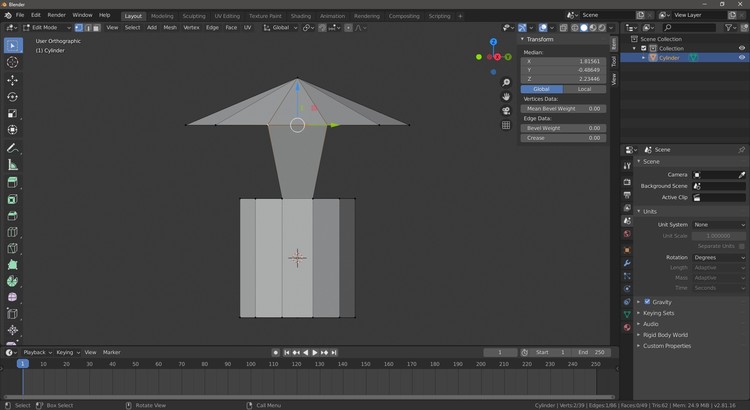Click the End frame field

point(589,352)
